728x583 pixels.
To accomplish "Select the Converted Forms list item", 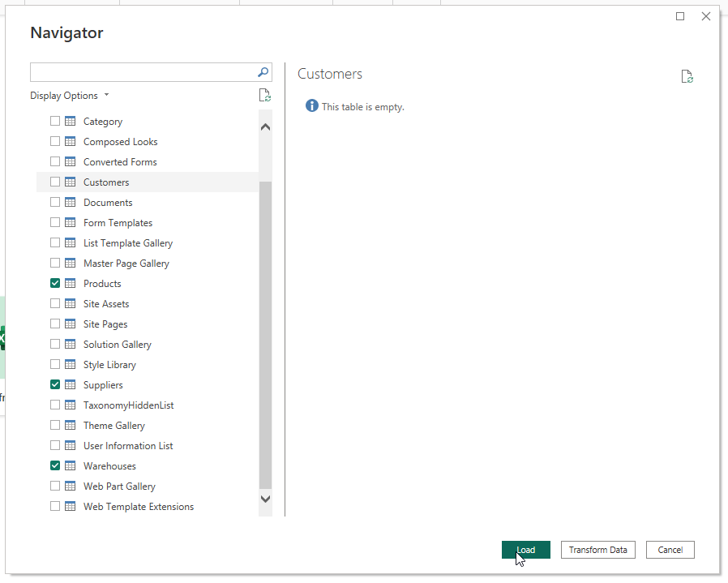I will (120, 162).
